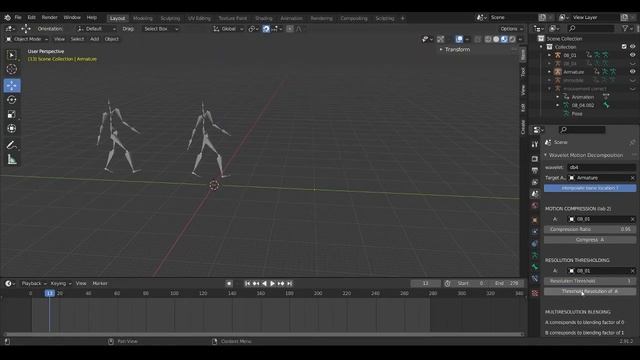Jump to timeline end frame
This screenshot has height=360, width=640.
289,283
